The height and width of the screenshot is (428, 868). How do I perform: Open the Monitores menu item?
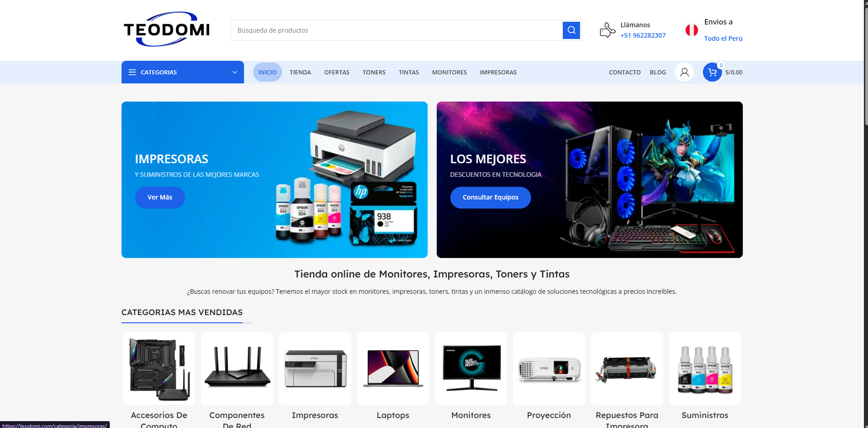(449, 72)
